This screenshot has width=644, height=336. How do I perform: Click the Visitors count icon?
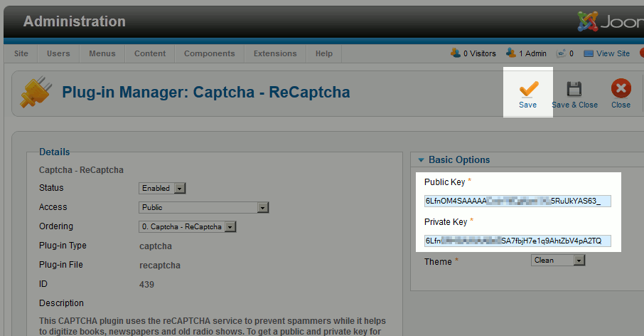pos(455,53)
